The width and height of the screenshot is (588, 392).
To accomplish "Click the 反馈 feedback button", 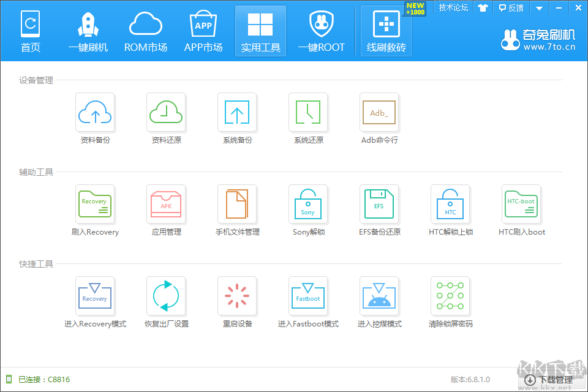I will pos(511,8).
